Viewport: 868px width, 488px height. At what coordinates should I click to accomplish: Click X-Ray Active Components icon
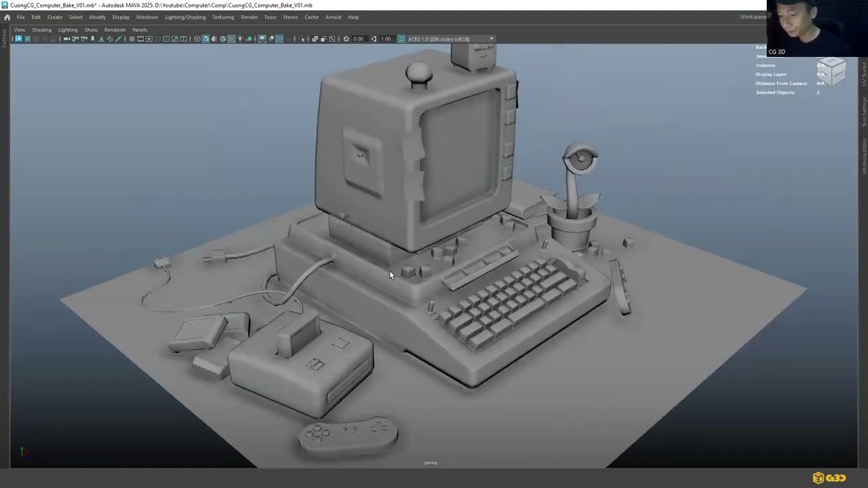pos(323,39)
